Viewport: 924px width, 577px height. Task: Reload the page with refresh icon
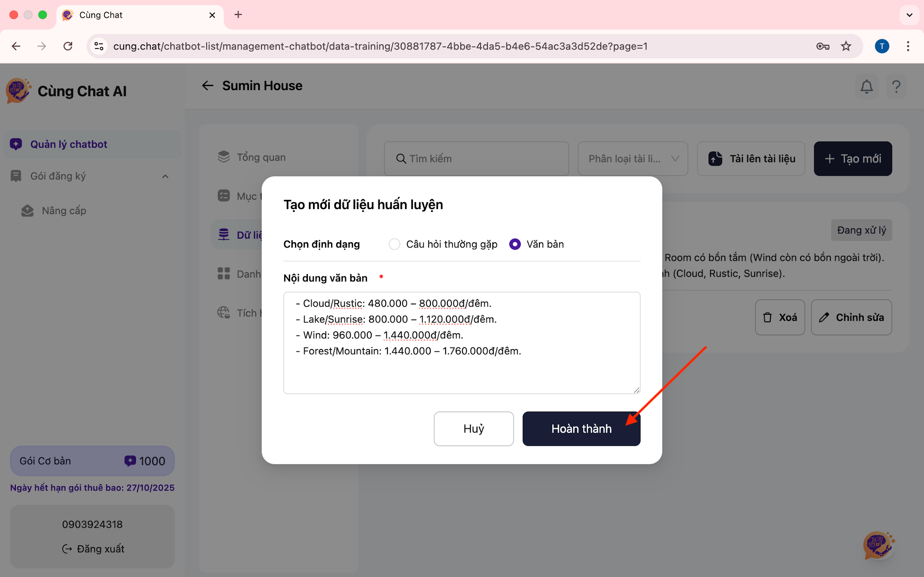pyautogui.click(x=68, y=47)
